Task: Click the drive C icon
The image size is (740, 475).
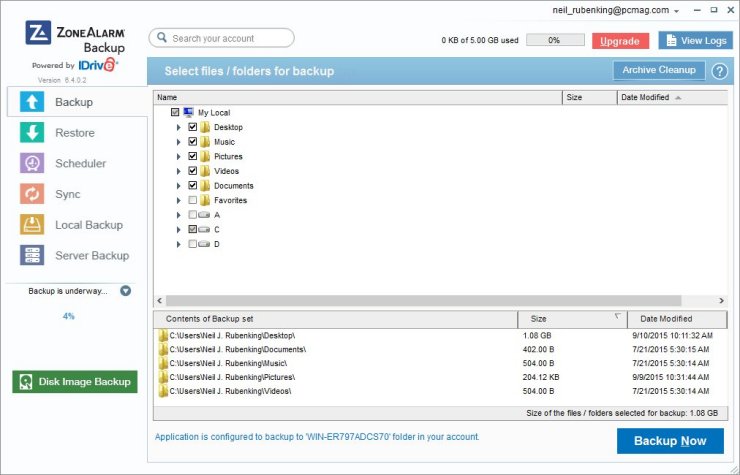Action: 204,229
